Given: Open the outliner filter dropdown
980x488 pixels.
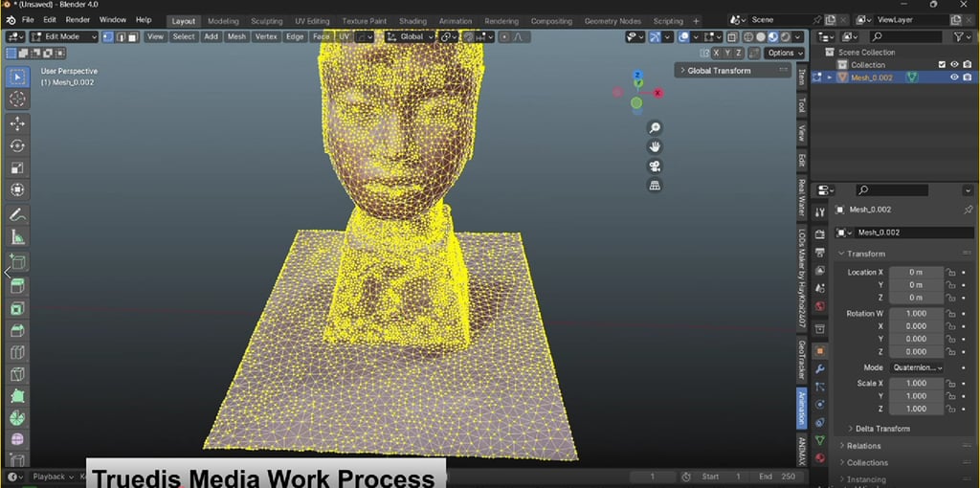Looking at the screenshot, I should coord(962,37).
